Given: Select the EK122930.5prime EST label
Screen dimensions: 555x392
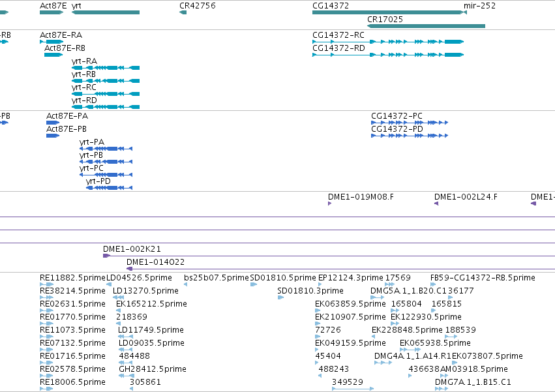Looking at the screenshot, I should tap(426, 317).
